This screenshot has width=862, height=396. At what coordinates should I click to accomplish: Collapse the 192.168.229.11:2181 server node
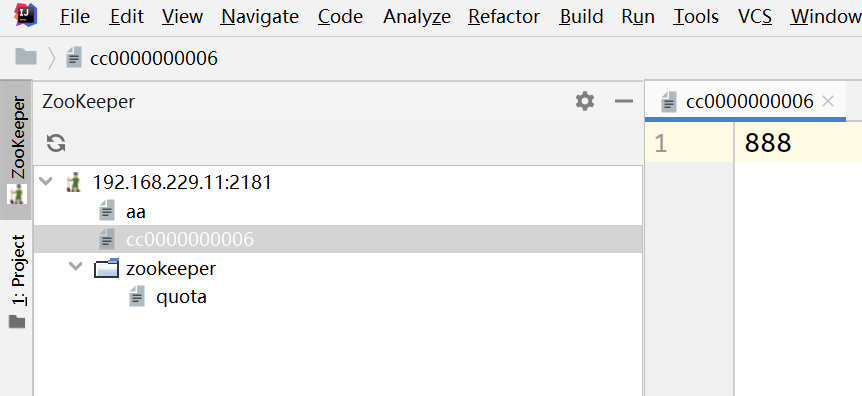47,181
